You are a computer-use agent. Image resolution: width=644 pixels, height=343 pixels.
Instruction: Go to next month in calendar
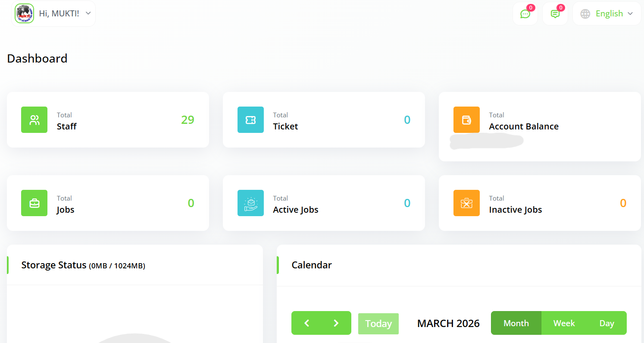336,323
